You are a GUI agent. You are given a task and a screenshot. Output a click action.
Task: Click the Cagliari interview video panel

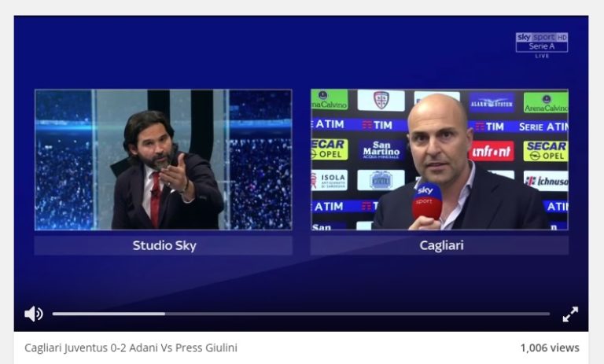(440, 160)
